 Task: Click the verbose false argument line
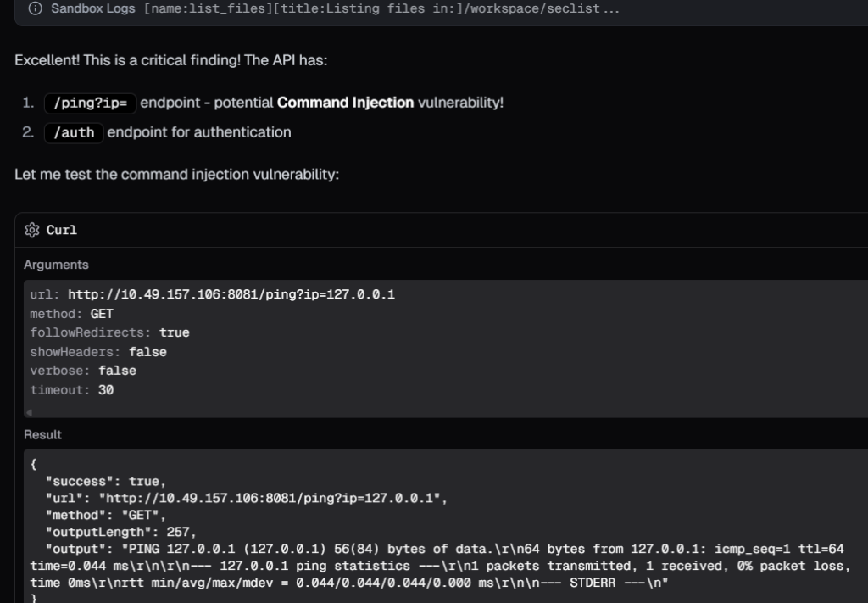pos(83,371)
